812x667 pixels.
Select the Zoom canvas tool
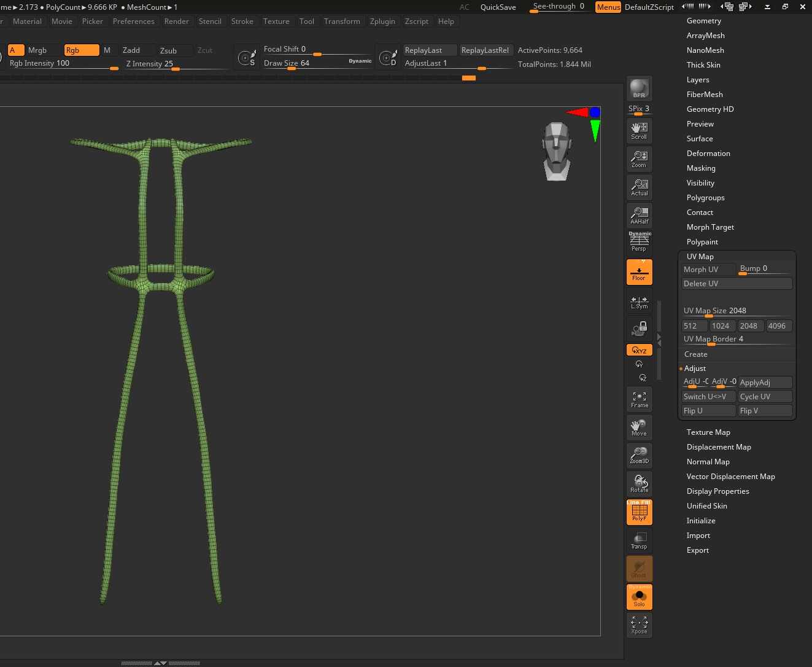tap(639, 158)
